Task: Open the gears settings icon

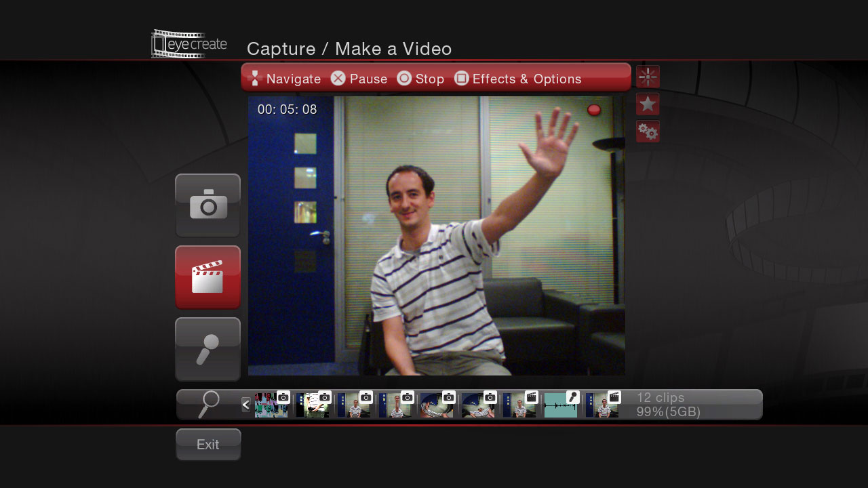Action: [x=648, y=131]
